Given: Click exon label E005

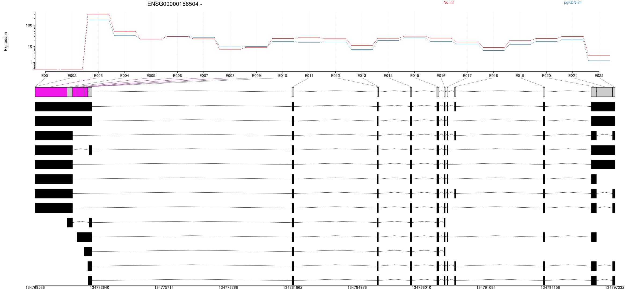Looking at the screenshot, I should [151, 76].
